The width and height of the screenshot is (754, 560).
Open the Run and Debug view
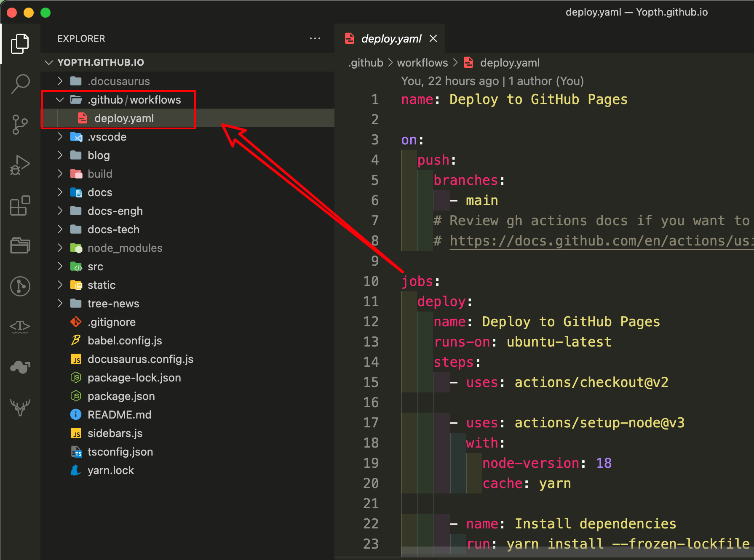tap(20, 165)
